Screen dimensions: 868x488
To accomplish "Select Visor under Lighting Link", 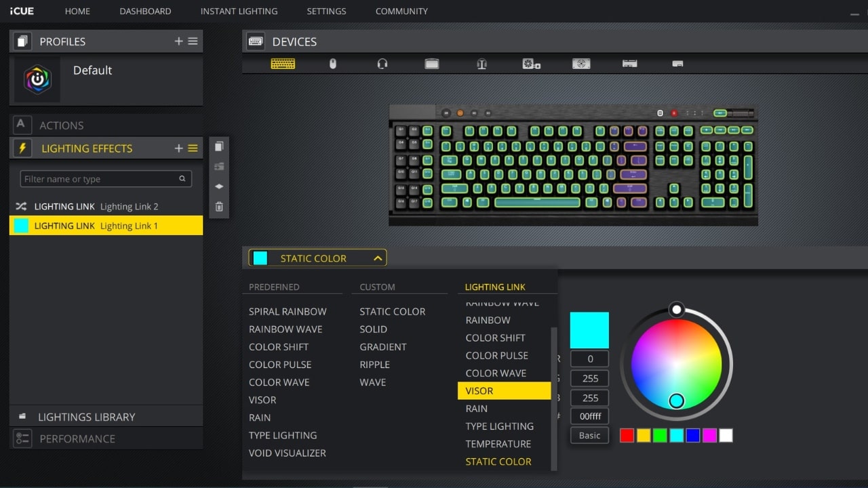I will pos(505,390).
